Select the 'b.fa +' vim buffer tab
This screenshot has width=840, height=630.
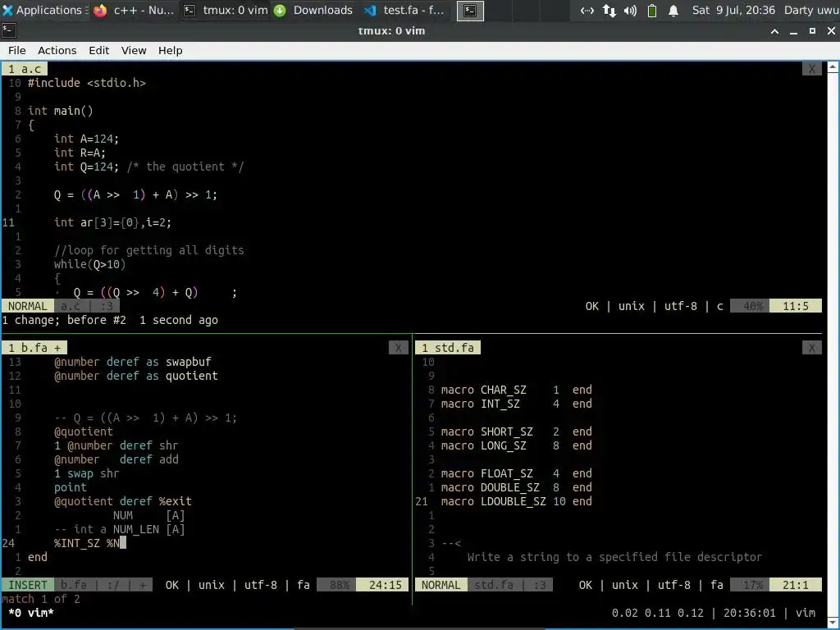coord(34,348)
